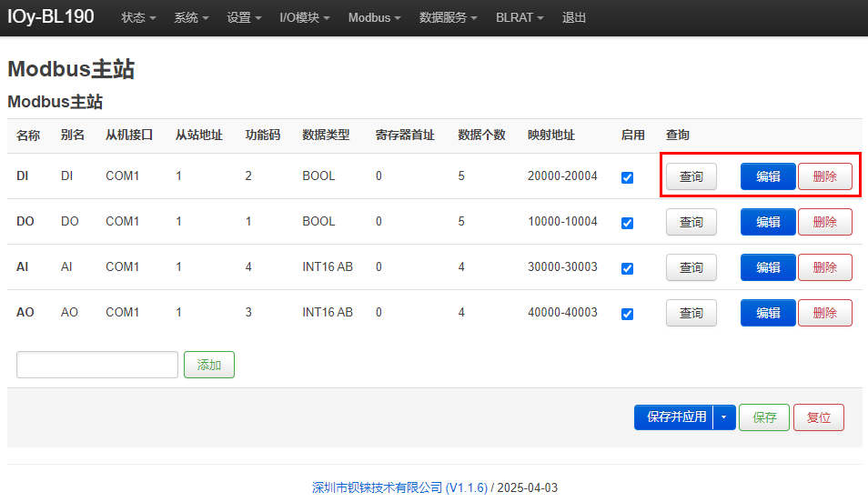This screenshot has width=868, height=502.
Task: Click 查询 button in the DO row
Action: tap(691, 222)
